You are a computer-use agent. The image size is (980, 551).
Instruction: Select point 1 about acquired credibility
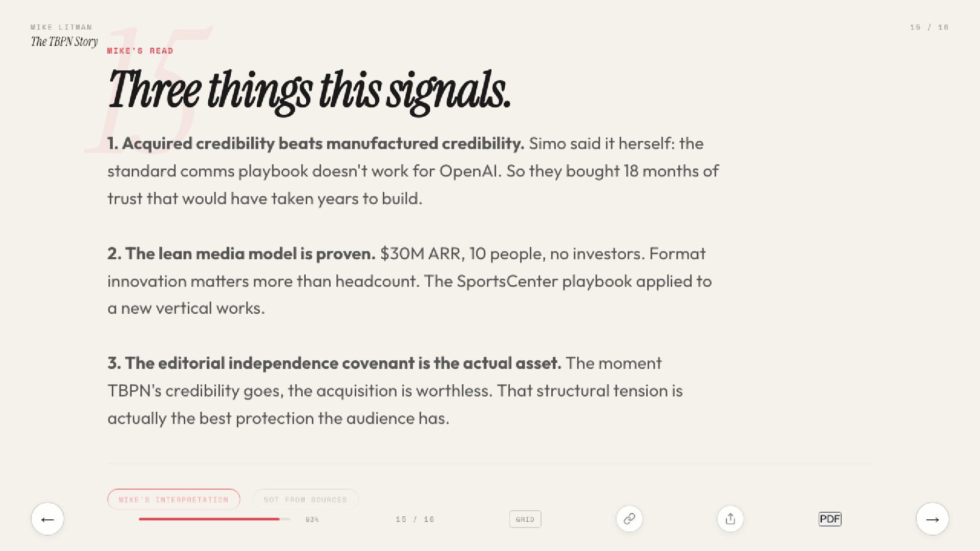[x=315, y=144]
